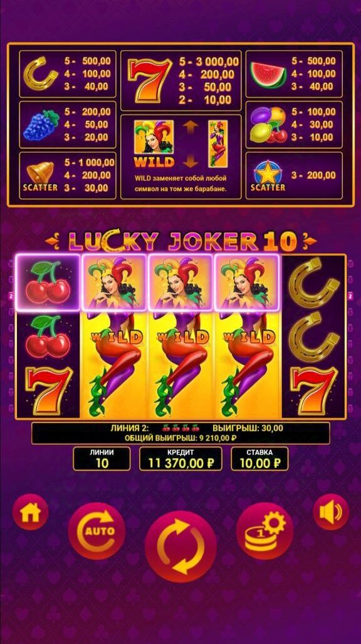Click the red 7 on last reel
361x644 pixels.
[x=315, y=390]
